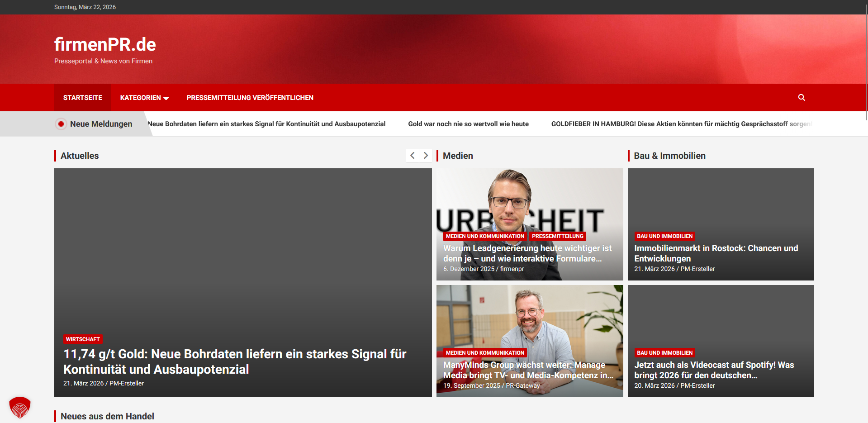868x423 pixels.
Task: Open ticker headline about Gold wertvoll
Action: (468, 124)
